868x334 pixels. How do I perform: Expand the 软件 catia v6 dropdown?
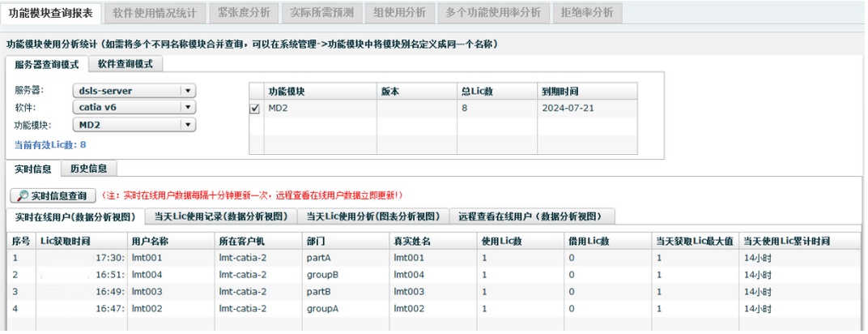click(187, 107)
